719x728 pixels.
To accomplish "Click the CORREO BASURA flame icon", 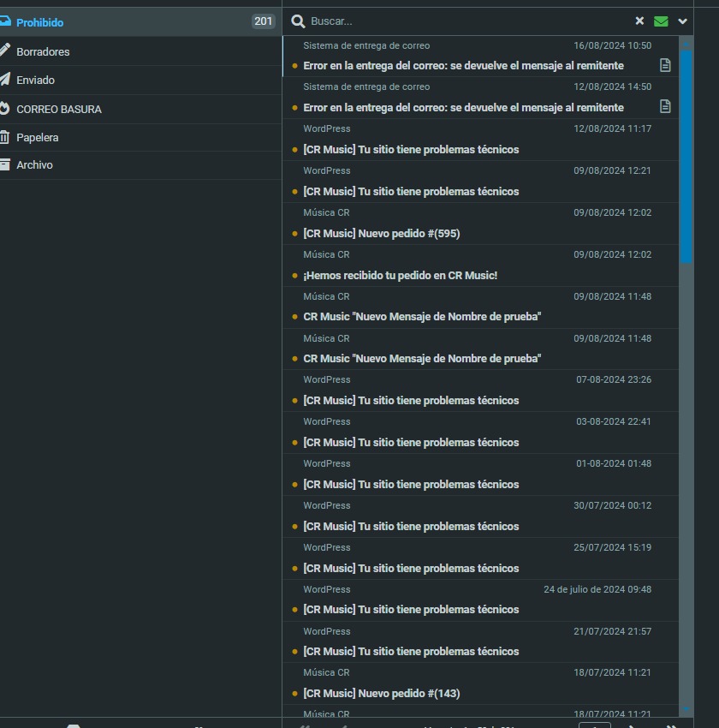I will tap(5, 109).
